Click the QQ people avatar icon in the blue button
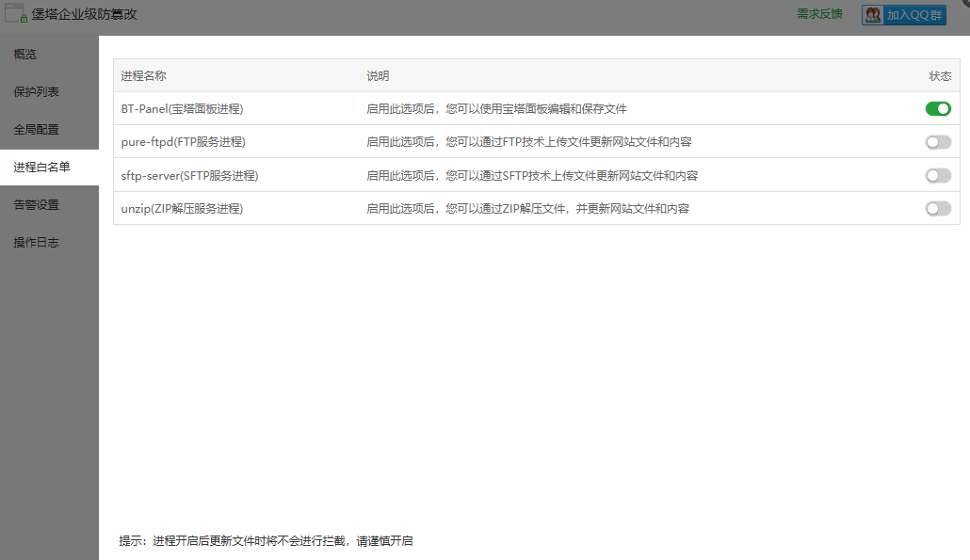This screenshot has width=970, height=560. click(x=871, y=15)
